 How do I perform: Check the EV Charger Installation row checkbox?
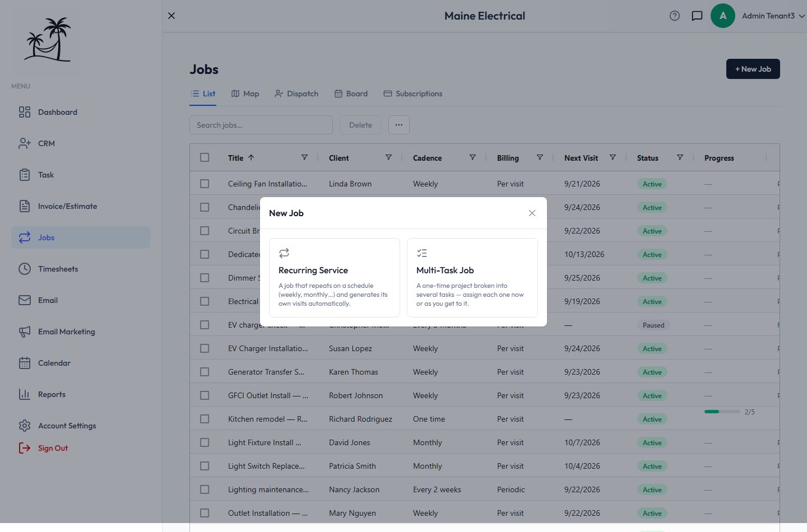[205, 348]
